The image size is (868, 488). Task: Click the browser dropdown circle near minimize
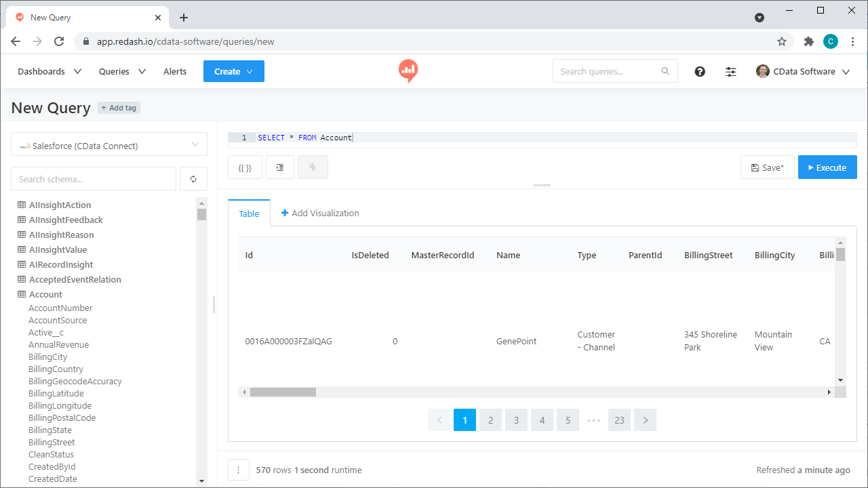click(x=759, y=18)
